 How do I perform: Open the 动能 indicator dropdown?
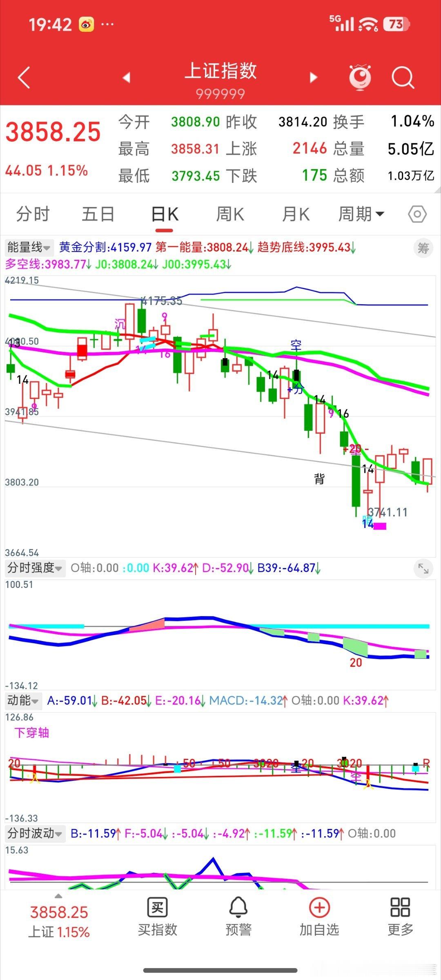(x=23, y=701)
